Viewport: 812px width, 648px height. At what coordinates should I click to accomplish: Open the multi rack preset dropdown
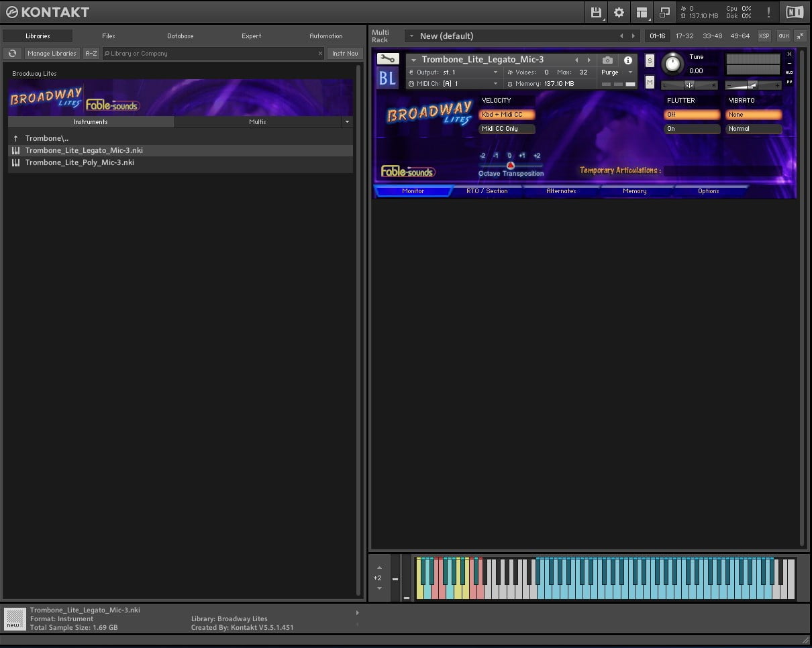pos(411,36)
